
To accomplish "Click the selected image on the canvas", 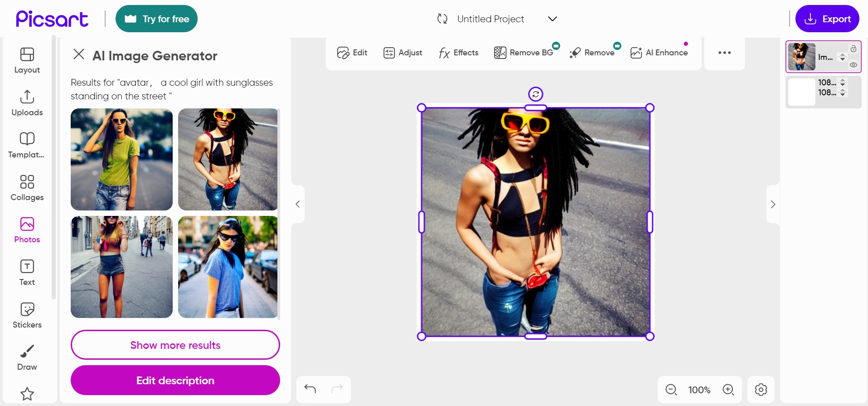I will click(x=536, y=222).
